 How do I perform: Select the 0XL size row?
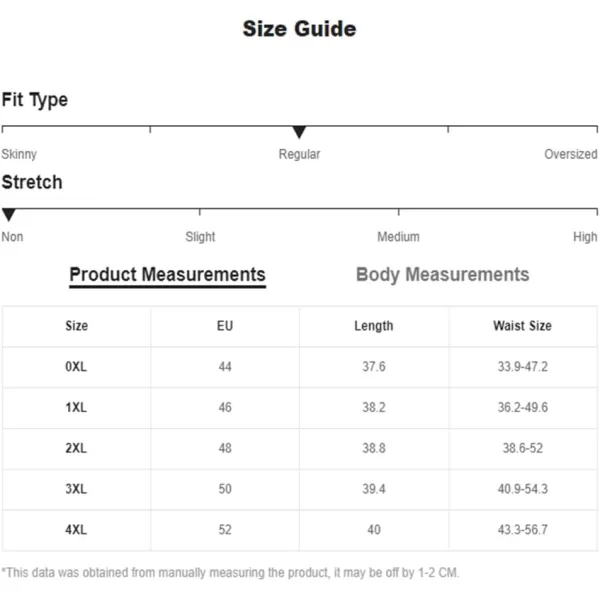(x=300, y=367)
